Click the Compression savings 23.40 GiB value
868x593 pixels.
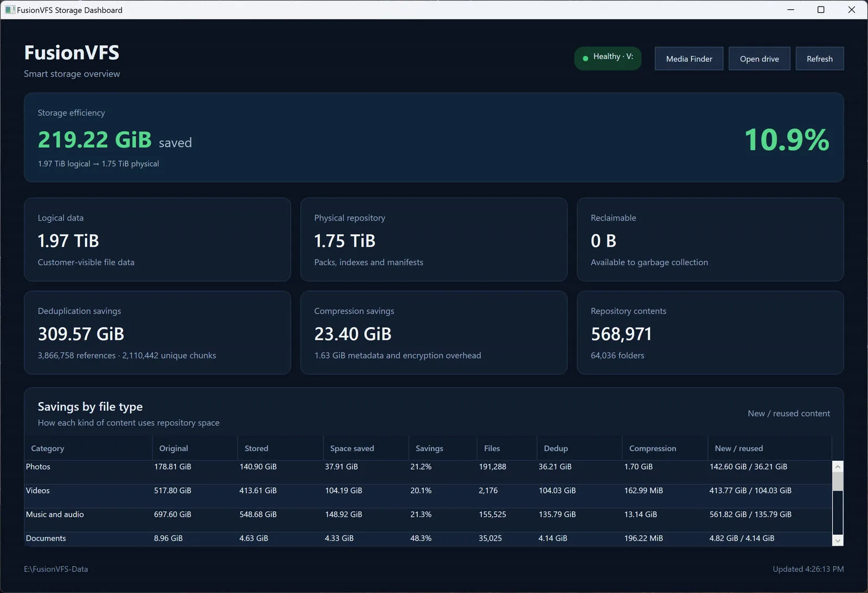coord(353,334)
